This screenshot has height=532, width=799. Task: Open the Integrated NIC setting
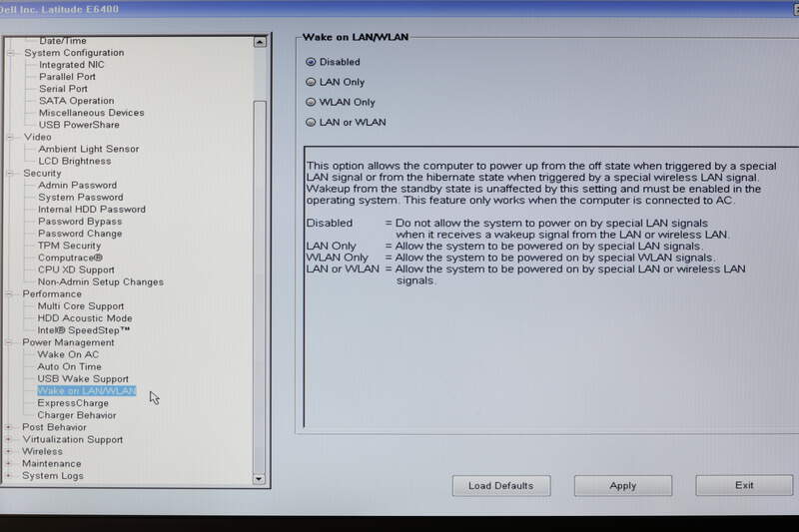tap(71, 65)
